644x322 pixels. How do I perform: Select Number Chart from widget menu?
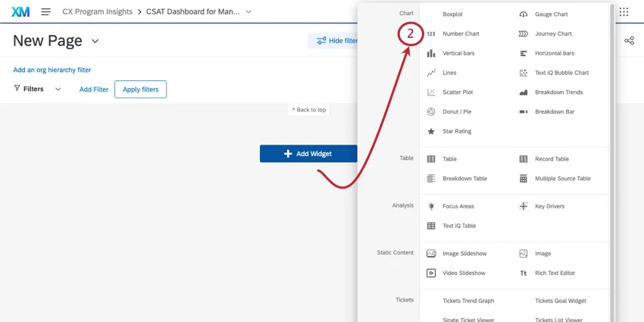[461, 34]
